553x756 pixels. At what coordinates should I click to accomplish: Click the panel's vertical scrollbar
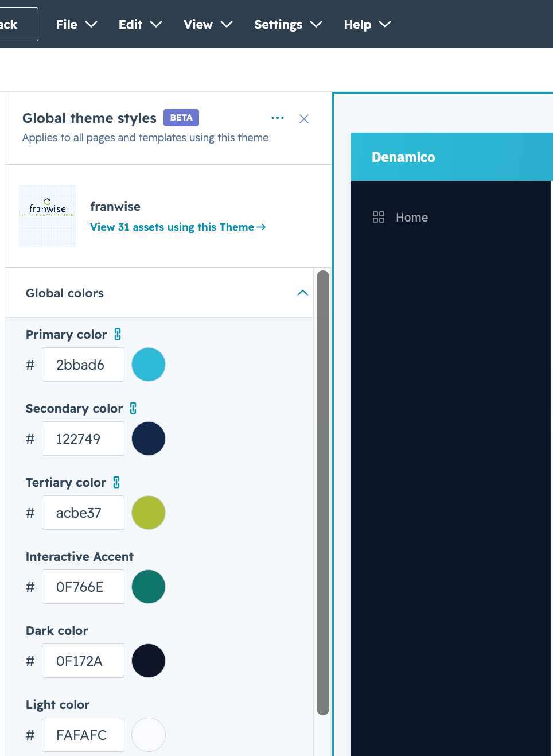click(x=323, y=493)
